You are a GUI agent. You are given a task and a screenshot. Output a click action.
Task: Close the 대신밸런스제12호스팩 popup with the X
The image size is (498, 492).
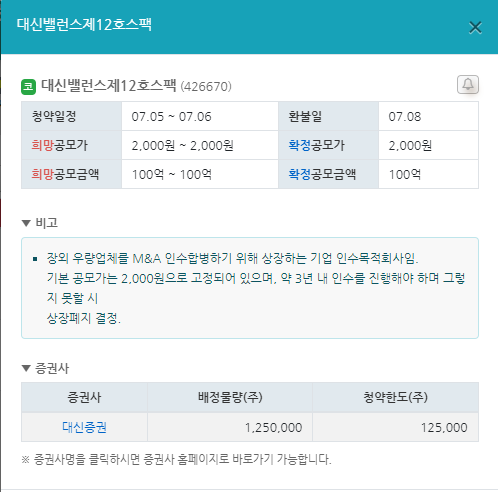pos(475,28)
